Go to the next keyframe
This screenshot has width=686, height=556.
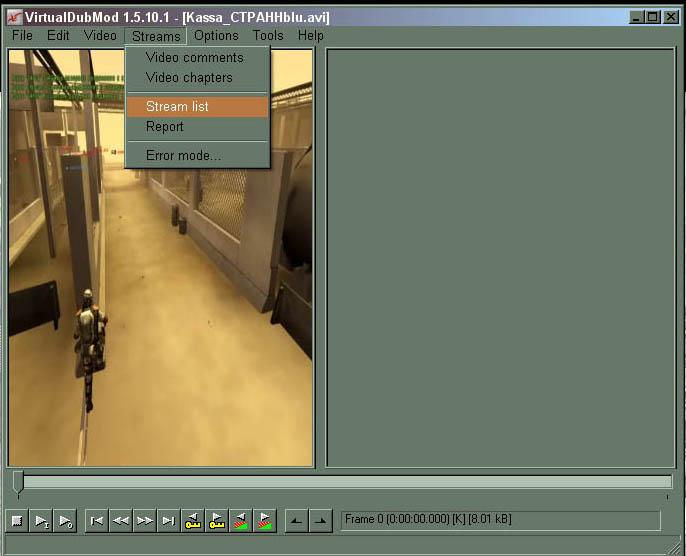point(217,521)
